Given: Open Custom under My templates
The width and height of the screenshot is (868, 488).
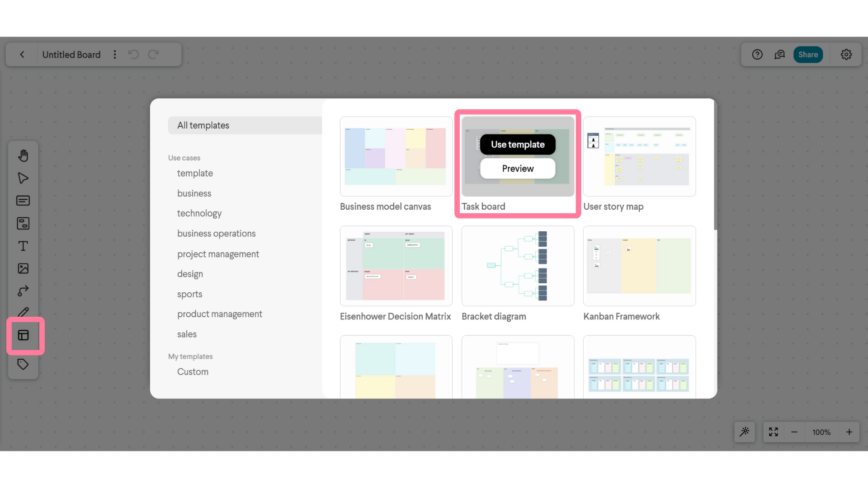Looking at the screenshot, I should 193,372.
